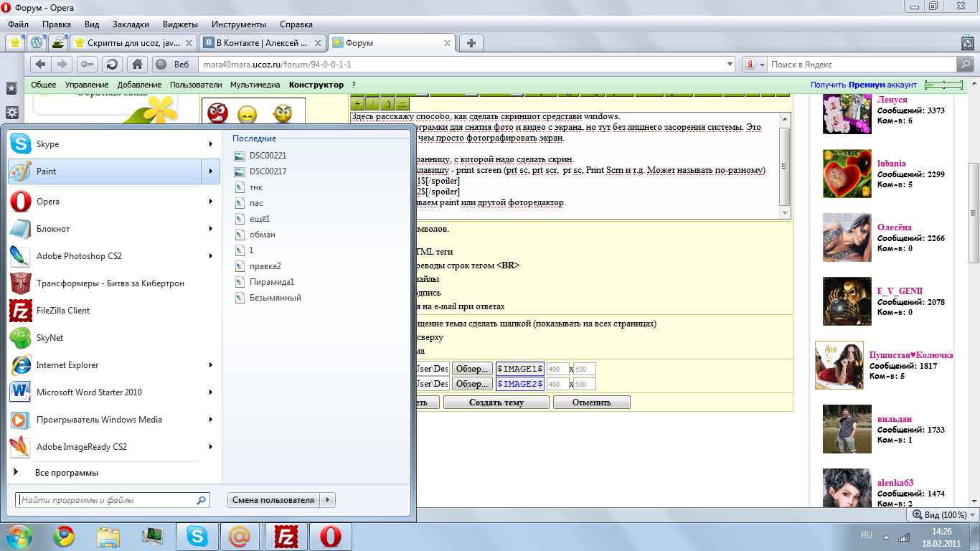Click the Windows Start orb
Viewport: 980px width, 551px height.
[x=19, y=536]
